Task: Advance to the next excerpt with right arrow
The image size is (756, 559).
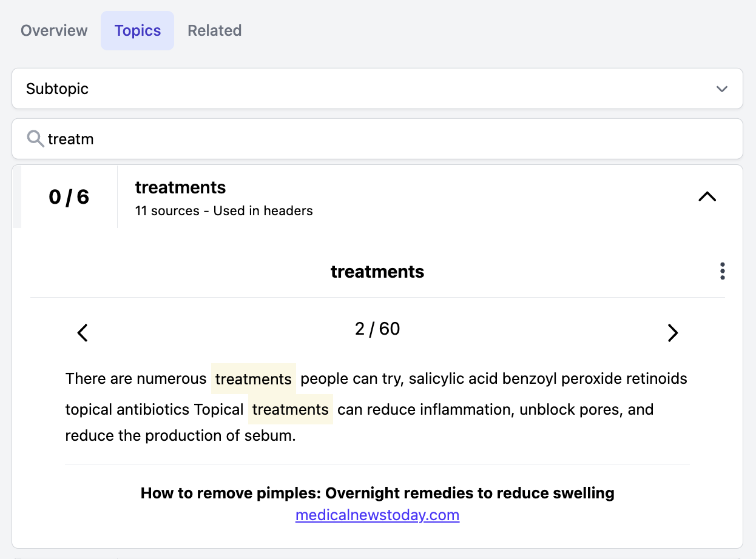Action: tap(672, 333)
